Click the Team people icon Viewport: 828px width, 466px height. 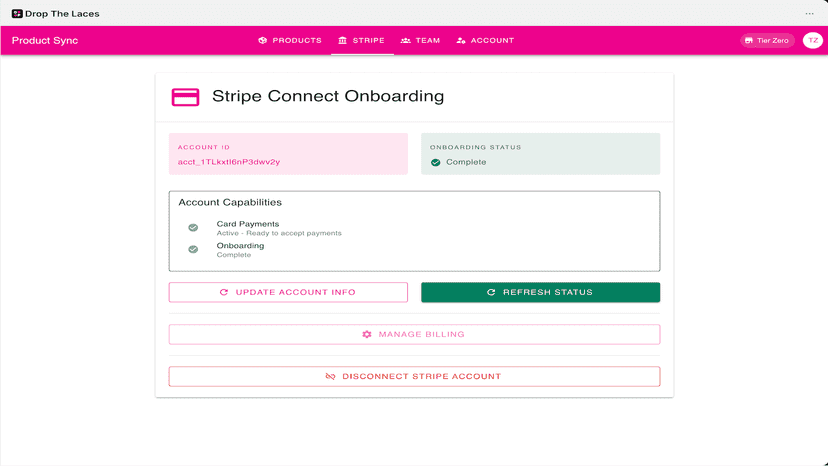pos(406,40)
